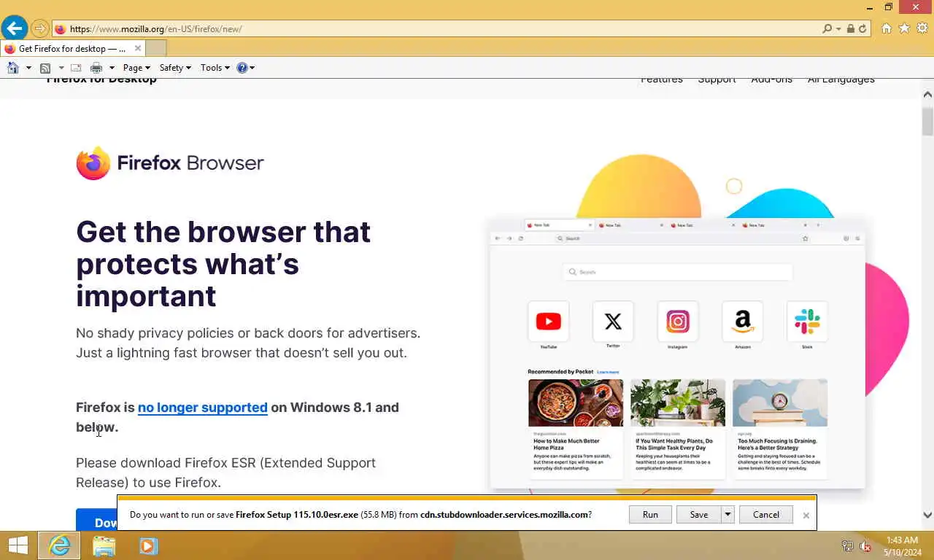
Task: Click the Amazon tile in the preview
Action: point(742,322)
